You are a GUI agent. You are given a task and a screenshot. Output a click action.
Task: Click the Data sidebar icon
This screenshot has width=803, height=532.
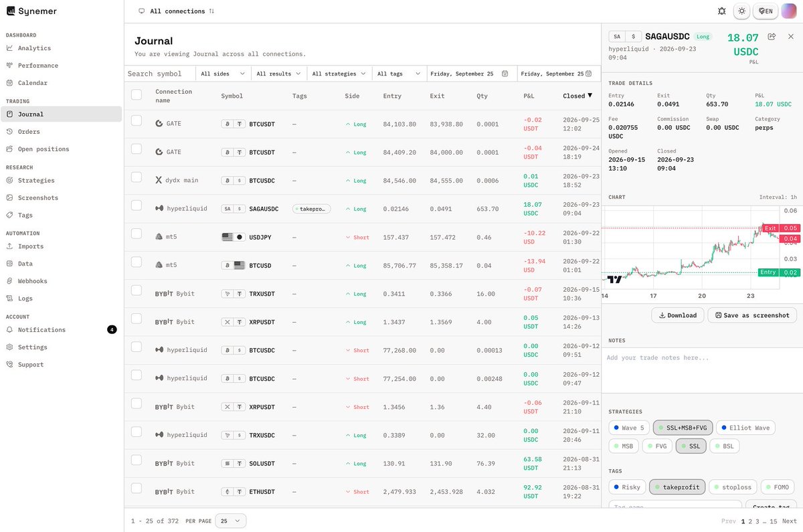click(10, 264)
